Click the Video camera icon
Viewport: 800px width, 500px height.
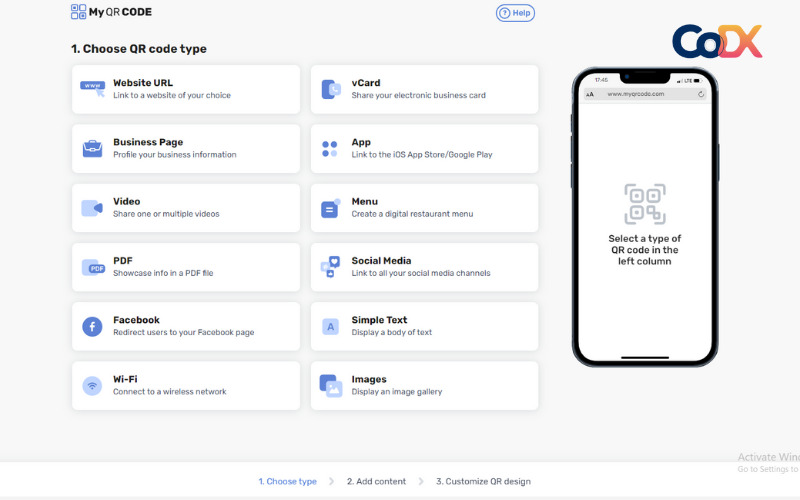coord(92,208)
